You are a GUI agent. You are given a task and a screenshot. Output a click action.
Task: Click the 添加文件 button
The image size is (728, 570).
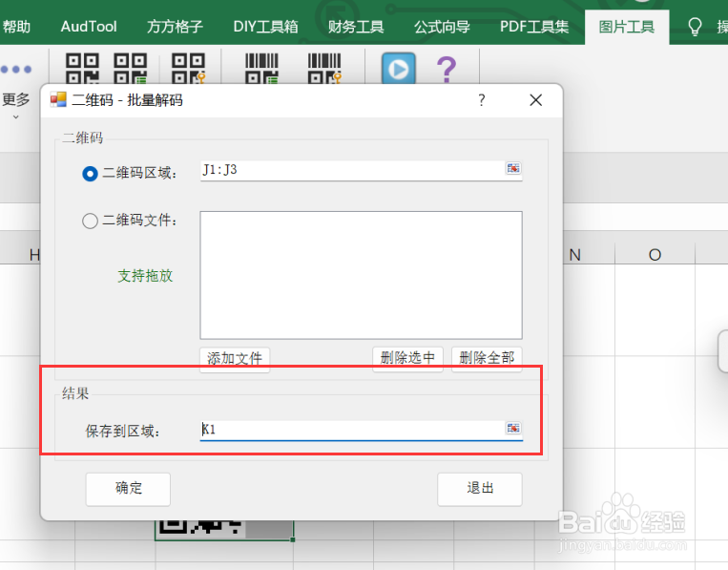coord(235,358)
